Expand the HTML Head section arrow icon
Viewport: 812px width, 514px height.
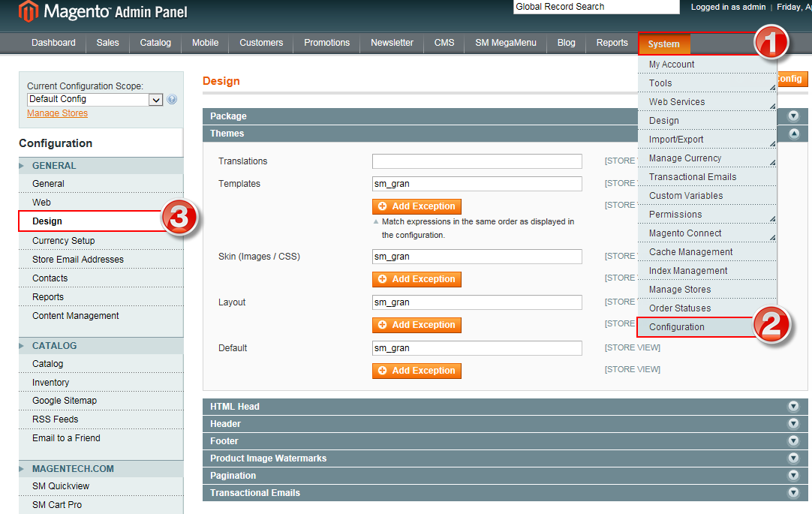tap(793, 407)
